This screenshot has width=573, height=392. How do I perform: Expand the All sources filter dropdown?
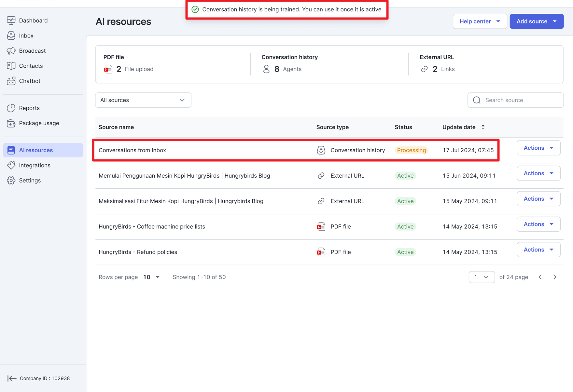coord(143,100)
